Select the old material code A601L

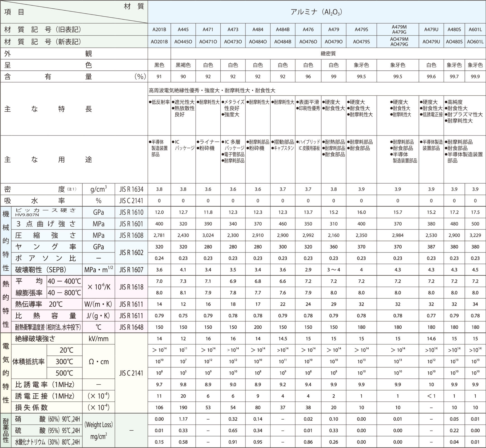tap(475, 29)
